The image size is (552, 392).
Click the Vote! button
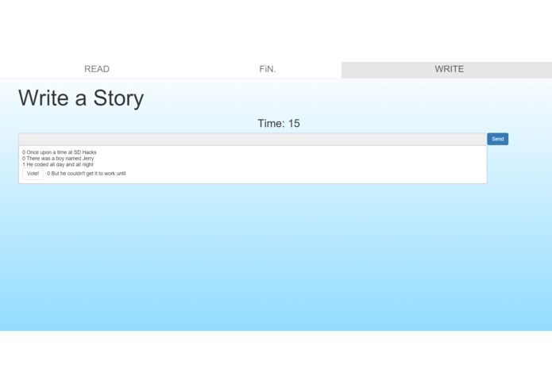(33, 174)
